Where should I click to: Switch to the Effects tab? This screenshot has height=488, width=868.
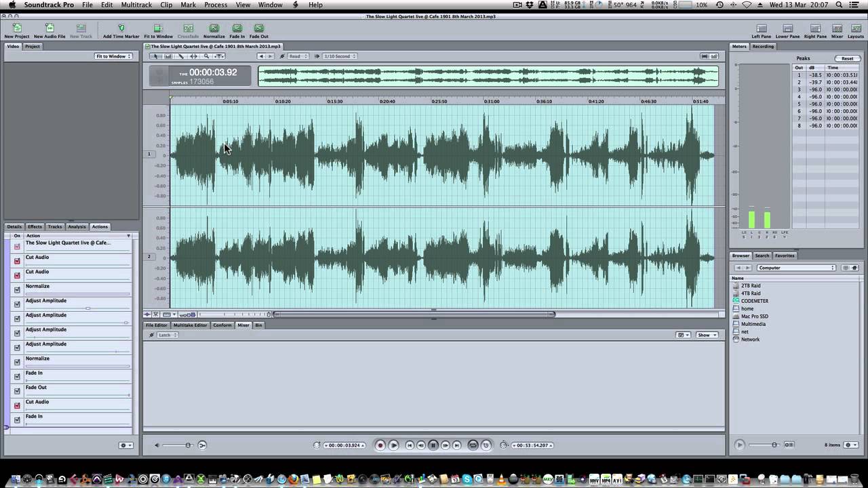pyautogui.click(x=35, y=226)
